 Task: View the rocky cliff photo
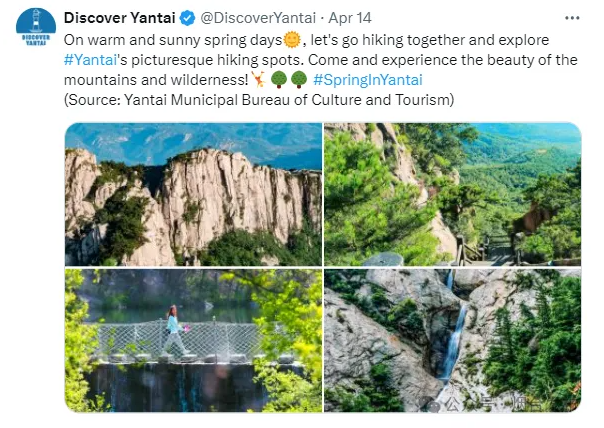193,194
